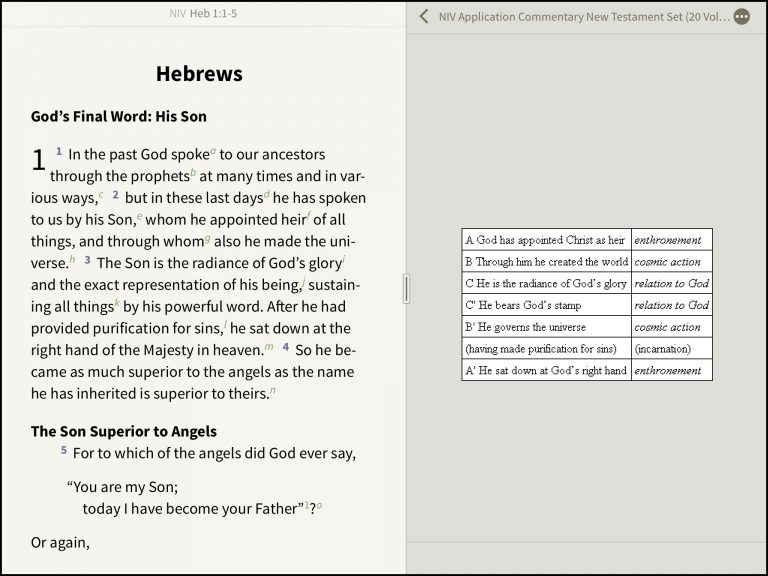Tap heading 'The Son Superior to Angels'
Screen dimensions: 768x576
124,432
